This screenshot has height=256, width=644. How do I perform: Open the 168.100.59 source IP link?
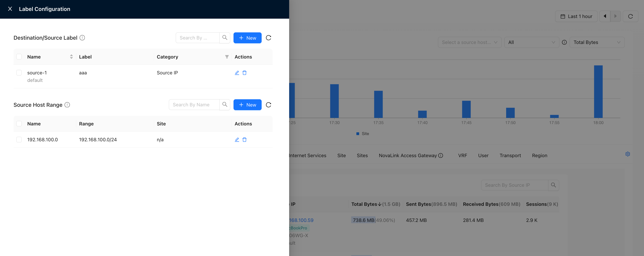click(x=301, y=220)
